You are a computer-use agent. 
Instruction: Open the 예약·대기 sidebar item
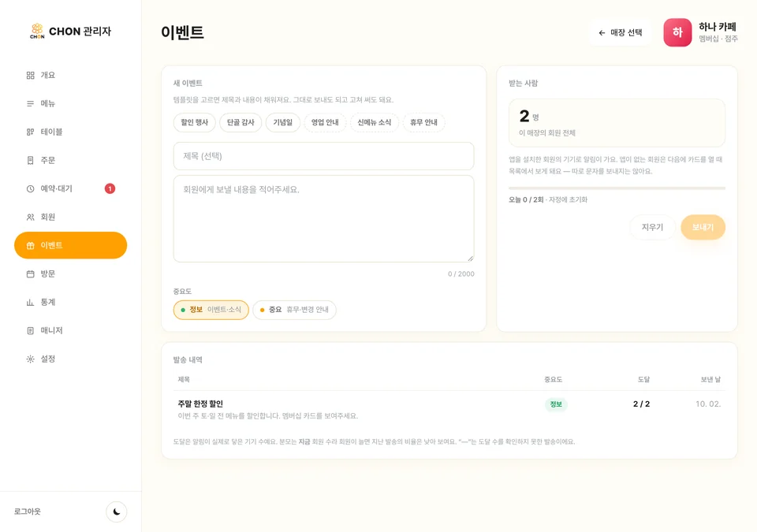pyautogui.click(x=70, y=188)
